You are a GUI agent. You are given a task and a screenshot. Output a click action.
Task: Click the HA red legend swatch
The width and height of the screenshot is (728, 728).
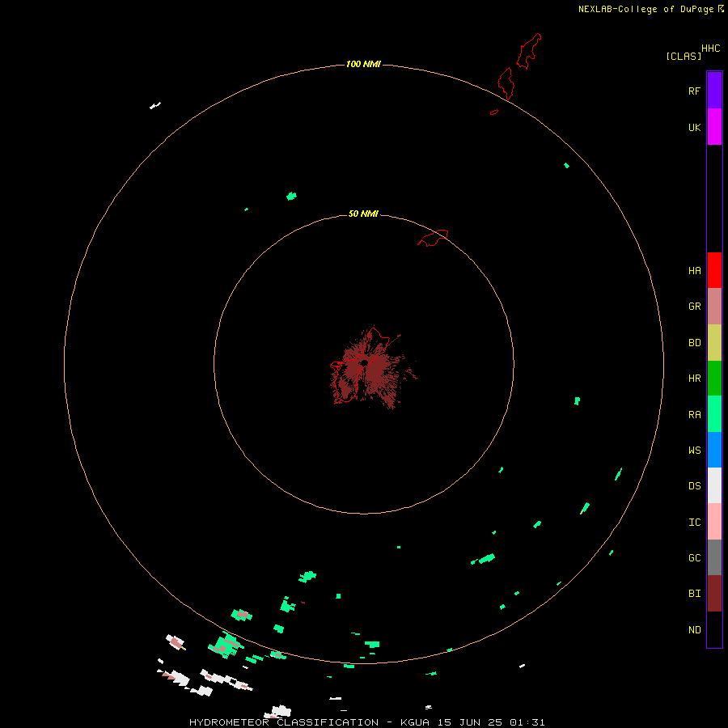coord(714,270)
